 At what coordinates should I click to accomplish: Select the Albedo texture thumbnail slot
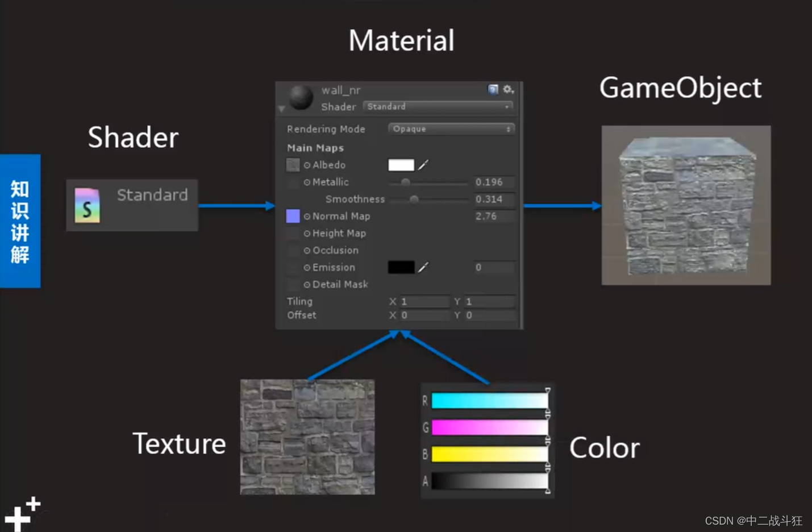pyautogui.click(x=293, y=165)
